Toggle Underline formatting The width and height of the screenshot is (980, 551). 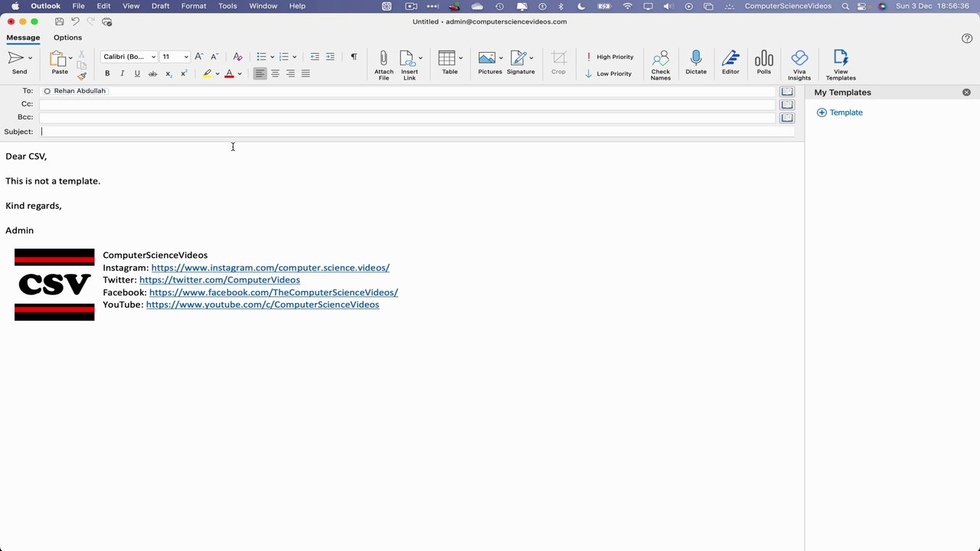pyautogui.click(x=137, y=73)
